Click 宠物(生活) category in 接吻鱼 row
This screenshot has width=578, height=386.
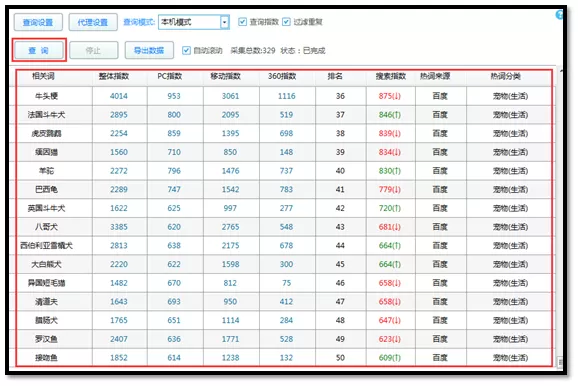(511, 358)
